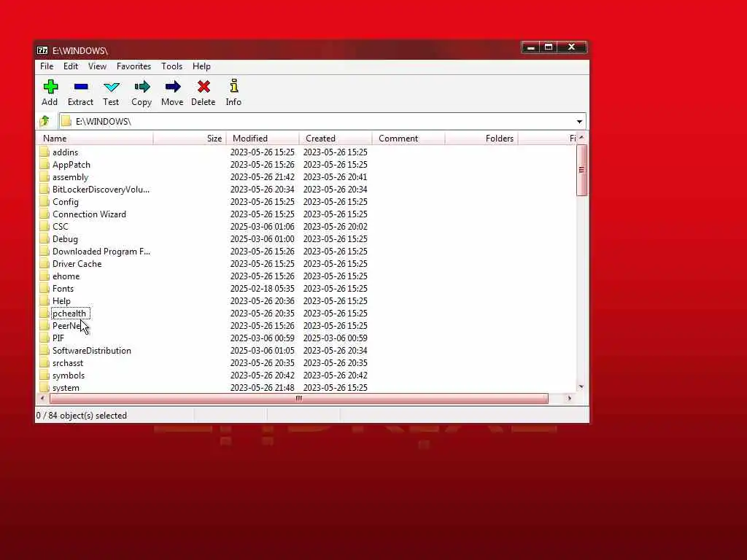
Task: Click the vertical scrollbar thumb
Action: tap(581, 169)
